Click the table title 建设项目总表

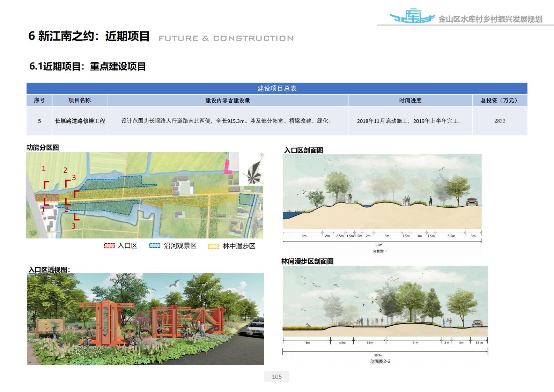(x=277, y=88)
